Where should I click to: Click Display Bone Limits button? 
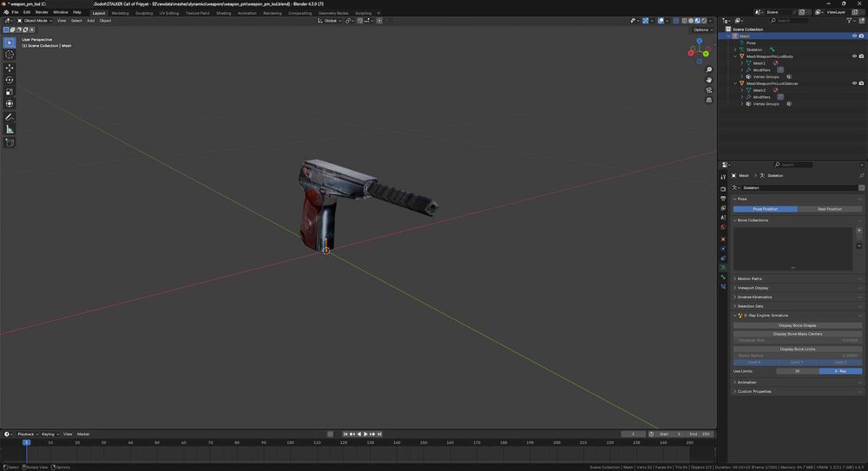(797, 350)
